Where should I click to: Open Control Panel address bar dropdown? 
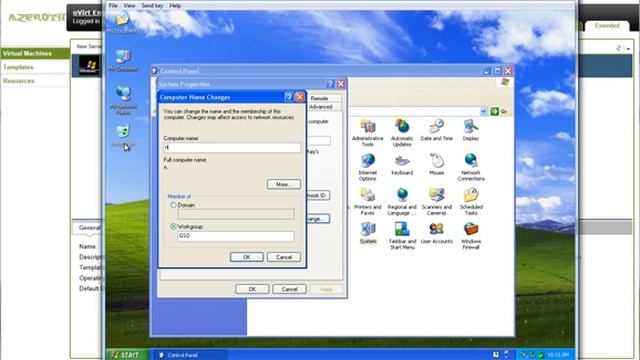tap(483, 111)
